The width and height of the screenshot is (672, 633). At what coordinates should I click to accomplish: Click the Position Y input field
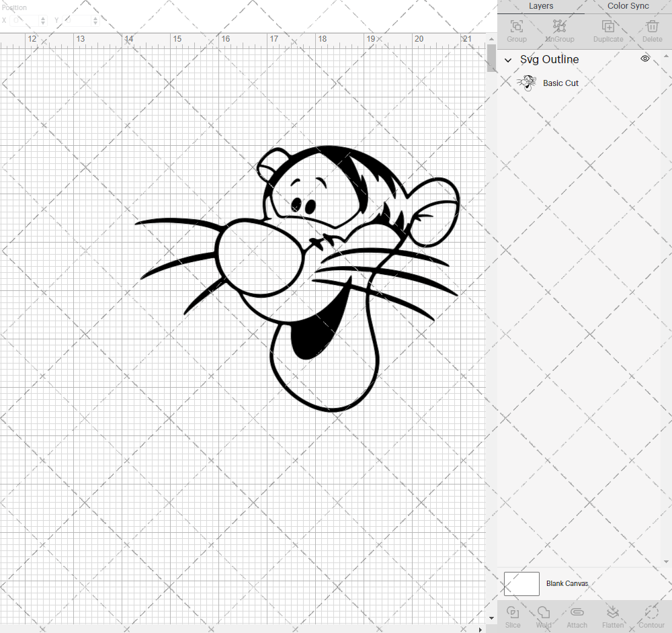coord(77,21)
